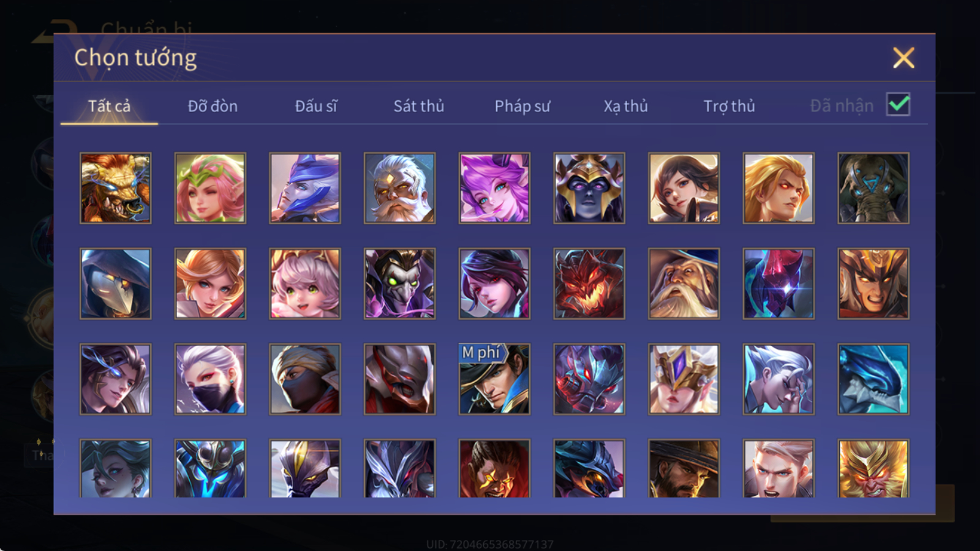Close the 'Chọn tướng' dialog
The height and width of the screenshot is (551, 980).
(903, 58)
